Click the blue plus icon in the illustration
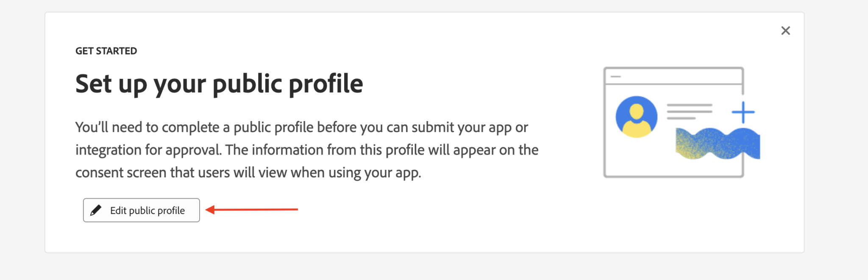 (x=743, y=112)
